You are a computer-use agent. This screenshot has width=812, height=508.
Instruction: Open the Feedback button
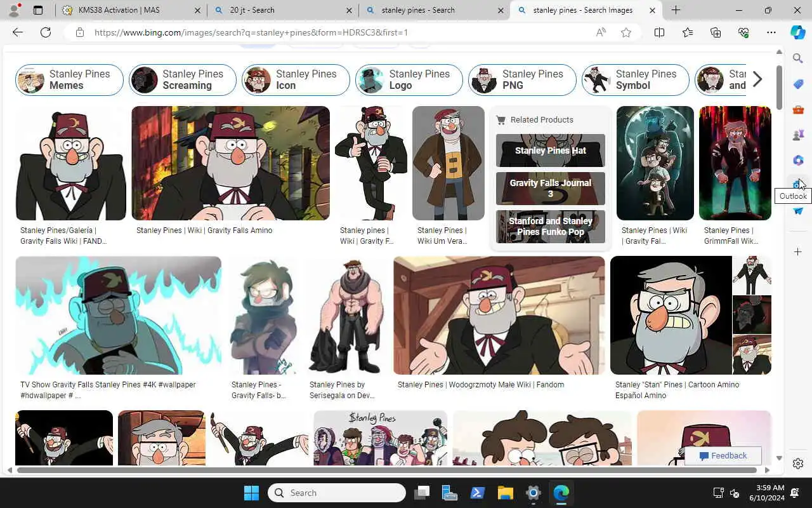pos(723,456)
